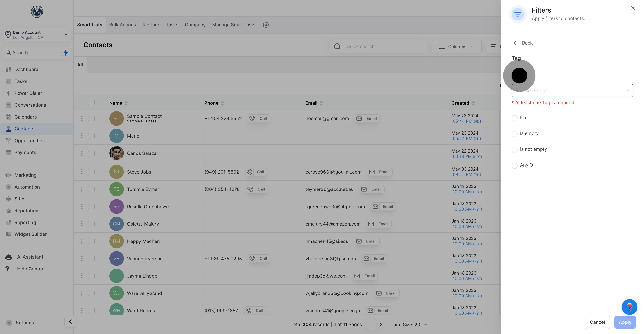Click the blue help question-mark bubble
644x334 pixels.
tap(629, 307)
